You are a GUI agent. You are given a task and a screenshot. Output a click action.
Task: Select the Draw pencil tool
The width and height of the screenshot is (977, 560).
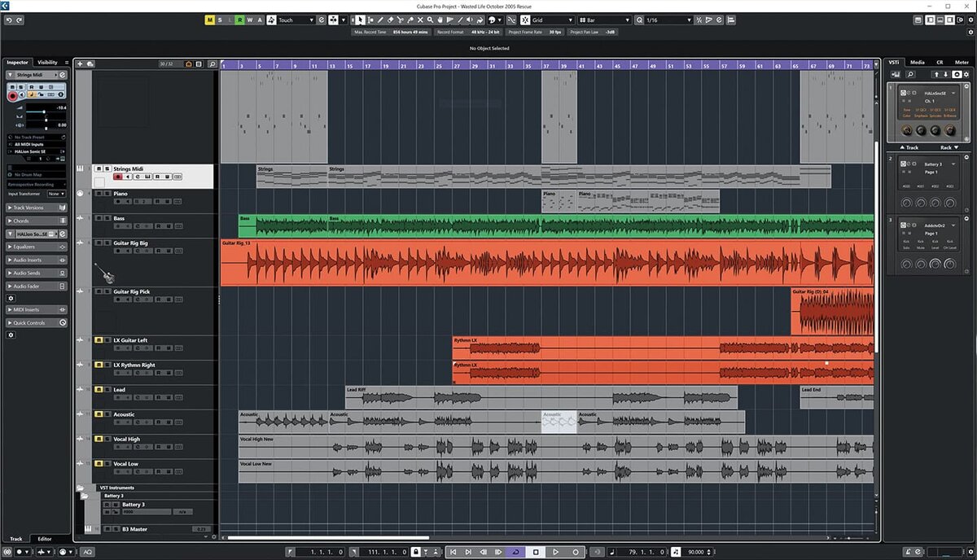pos(380,20)
